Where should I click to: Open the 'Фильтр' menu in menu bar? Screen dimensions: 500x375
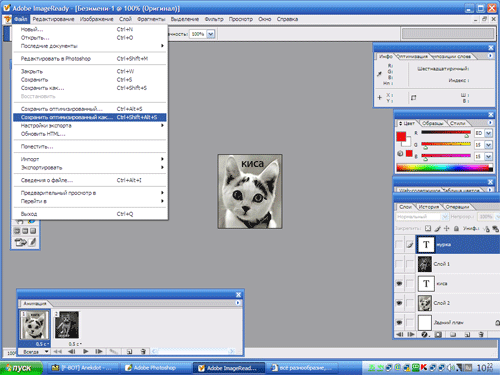coord(214,19)
